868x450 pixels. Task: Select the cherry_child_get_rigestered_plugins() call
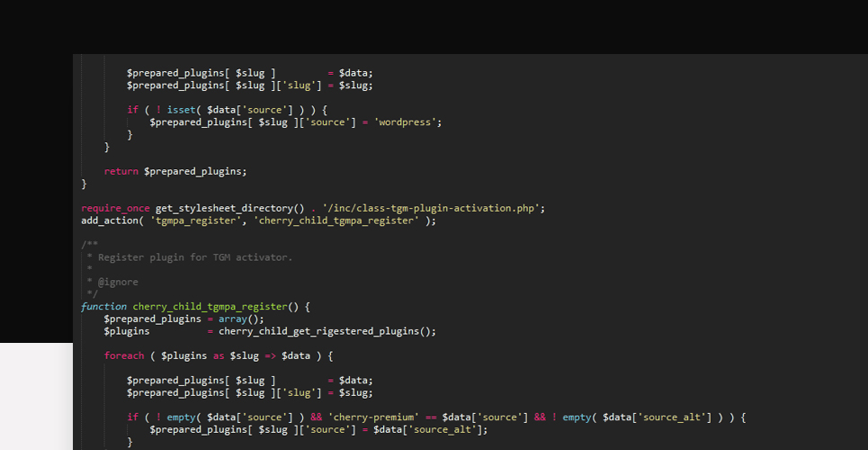point(327,331)
